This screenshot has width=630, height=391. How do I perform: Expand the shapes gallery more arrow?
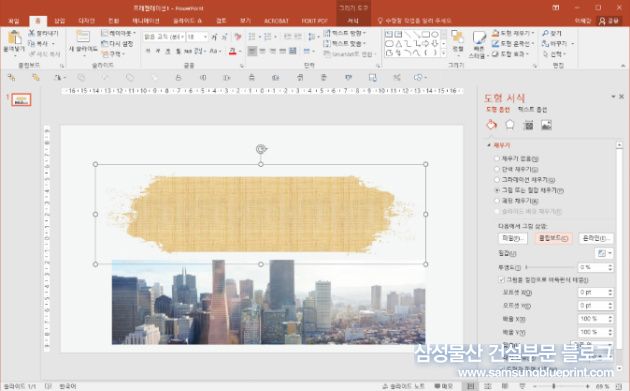click(x=444, y=53)
